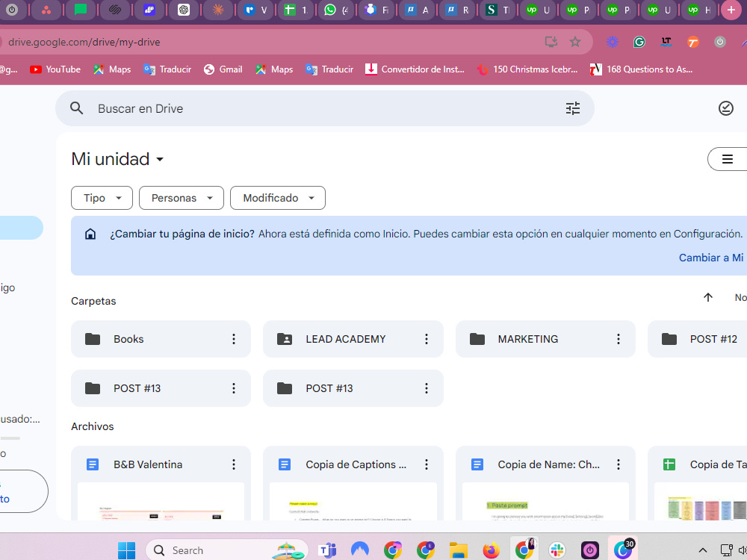Open more actions for LEAD ACADEMY folder
This screenshot has height=560, width=747.
426,339
